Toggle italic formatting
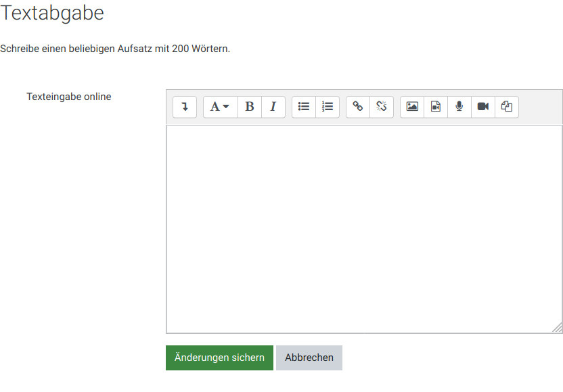This screenshot has width=563, height=392. (x=273, y=107)
